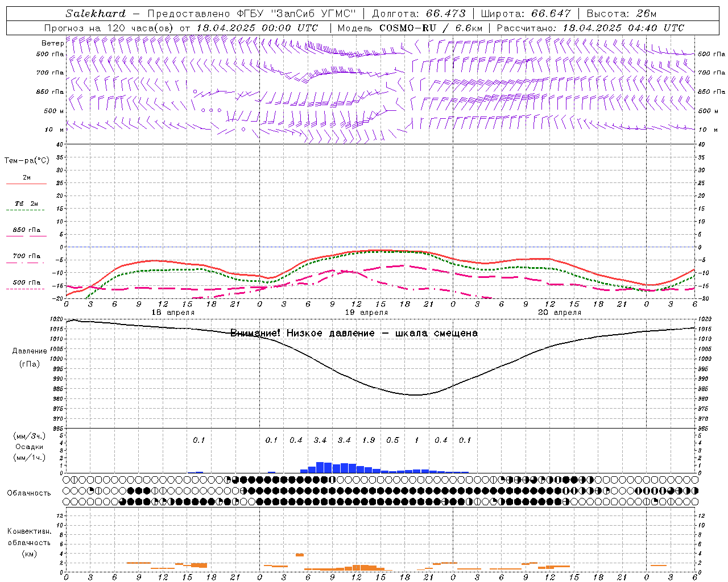Click the '(гПа)' pressure unit label
728x582 pixels.
click(30, 364)
